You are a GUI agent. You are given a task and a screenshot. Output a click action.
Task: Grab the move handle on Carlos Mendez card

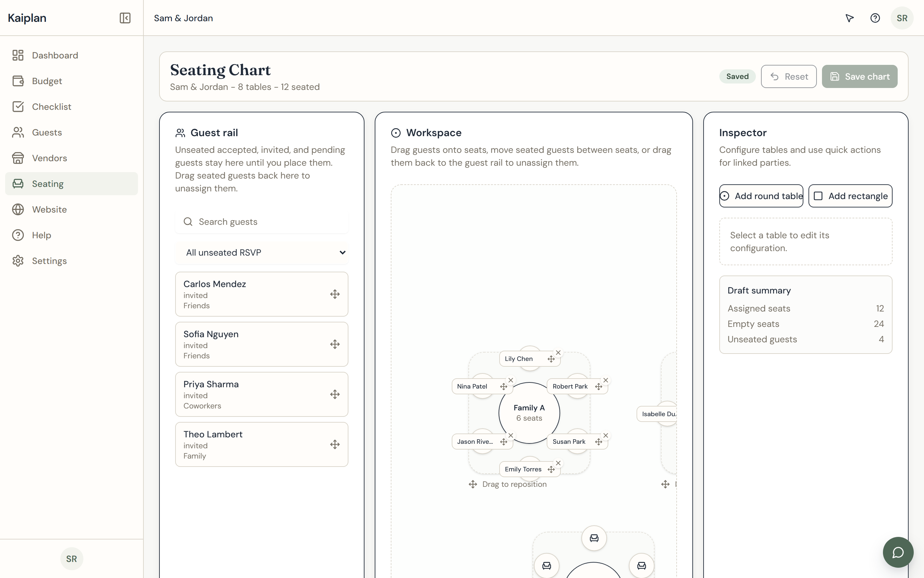pyautogui.click(x=335, y=294)
